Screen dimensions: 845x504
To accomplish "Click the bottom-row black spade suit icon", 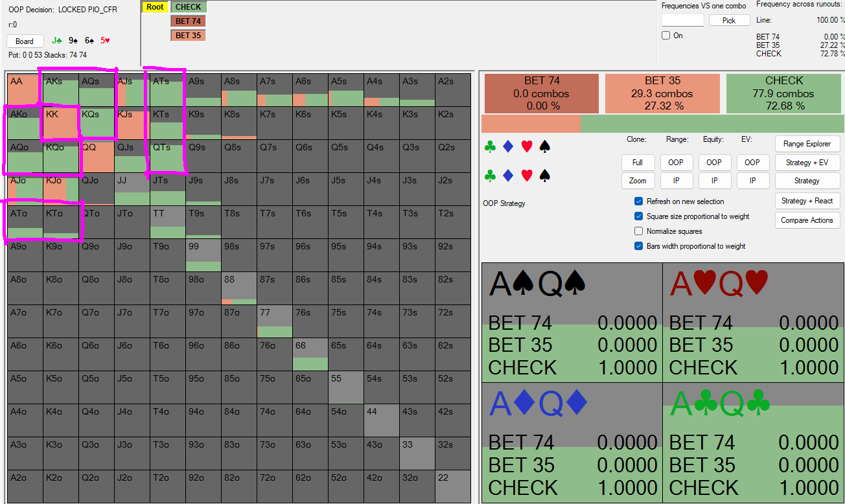I will pyautogui.click(x=545, y=176).
